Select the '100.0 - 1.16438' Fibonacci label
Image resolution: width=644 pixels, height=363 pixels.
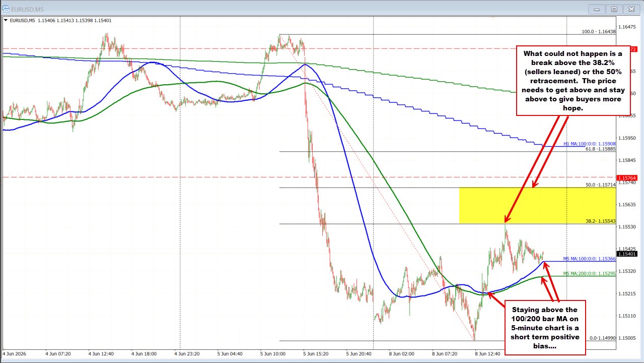point(599,31)
